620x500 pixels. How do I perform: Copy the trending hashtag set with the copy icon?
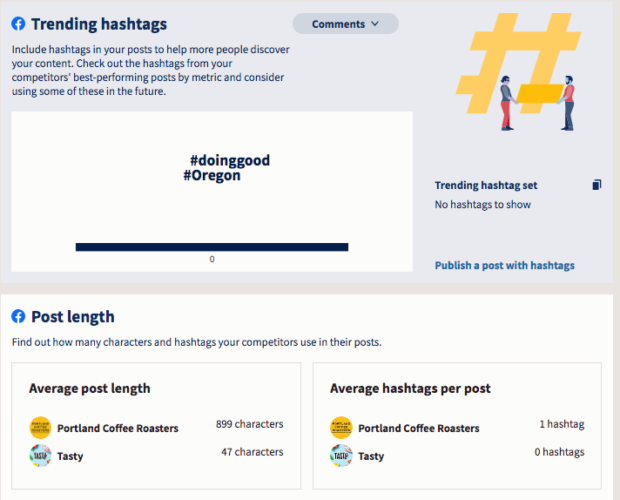(597, 185)
